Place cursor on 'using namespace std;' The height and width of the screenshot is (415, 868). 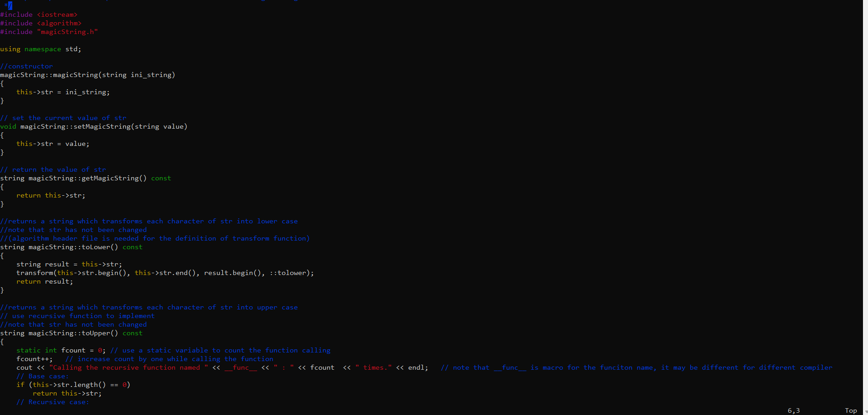41,49
